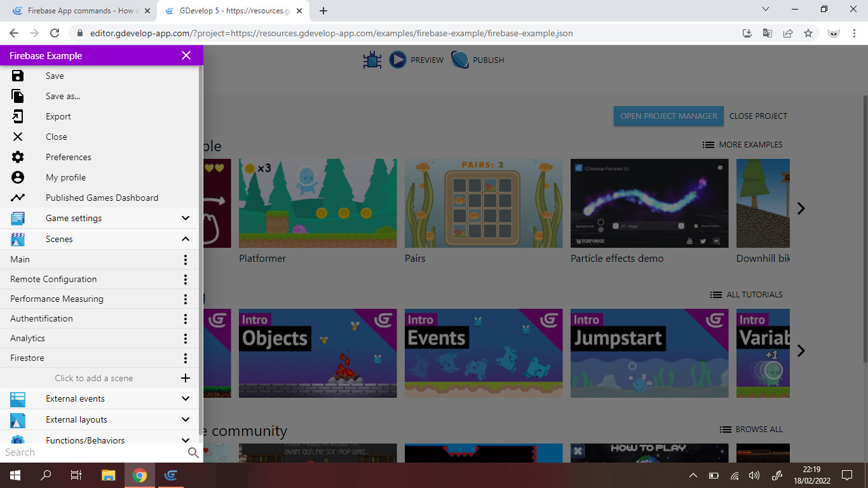
Task: Switch to Firebase App commands browser tab
Action: click(81, 11)
